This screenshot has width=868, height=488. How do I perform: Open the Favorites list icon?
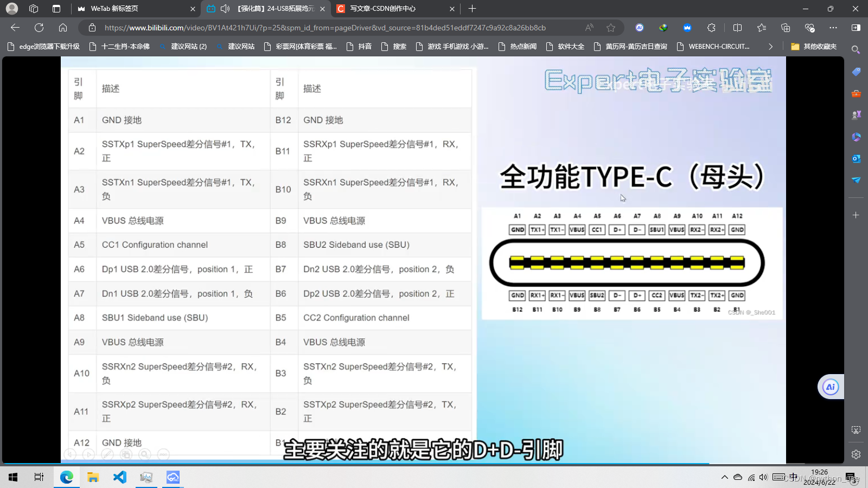click(x=762, y=28)
